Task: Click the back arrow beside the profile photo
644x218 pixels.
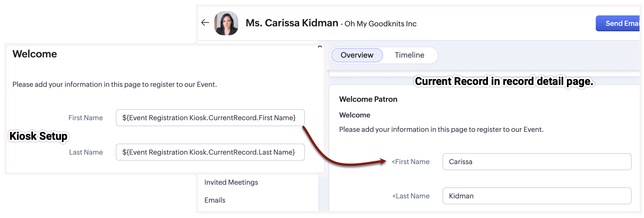Action: [x=205, y=23]
